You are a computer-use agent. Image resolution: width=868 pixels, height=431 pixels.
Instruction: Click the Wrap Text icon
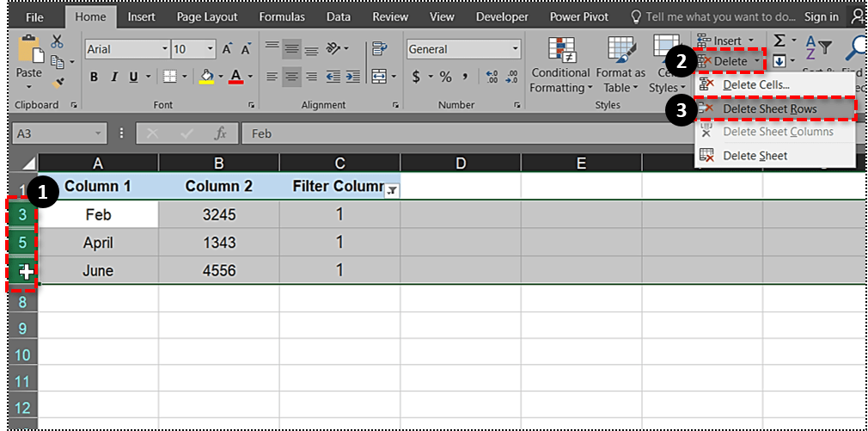379,50
